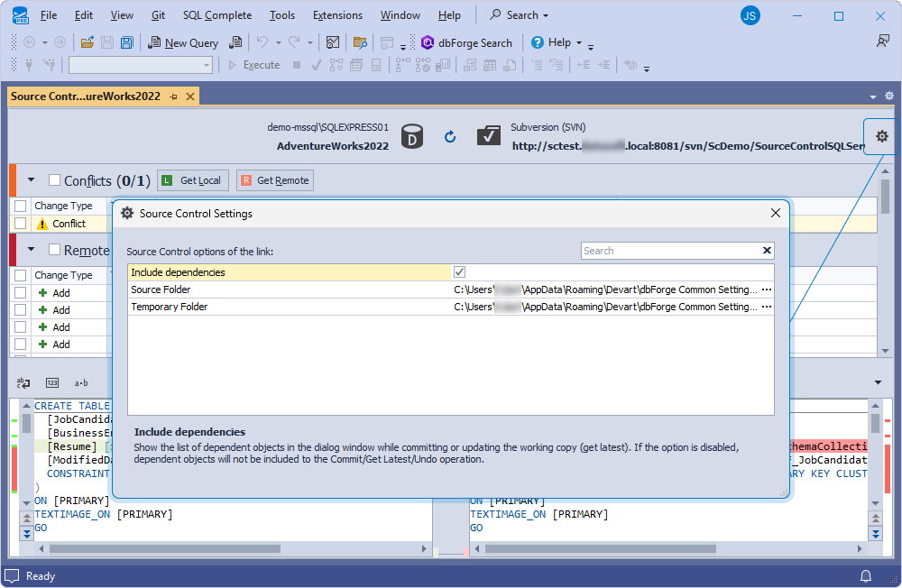Click the Source Control settings gear button

[881, 136]
